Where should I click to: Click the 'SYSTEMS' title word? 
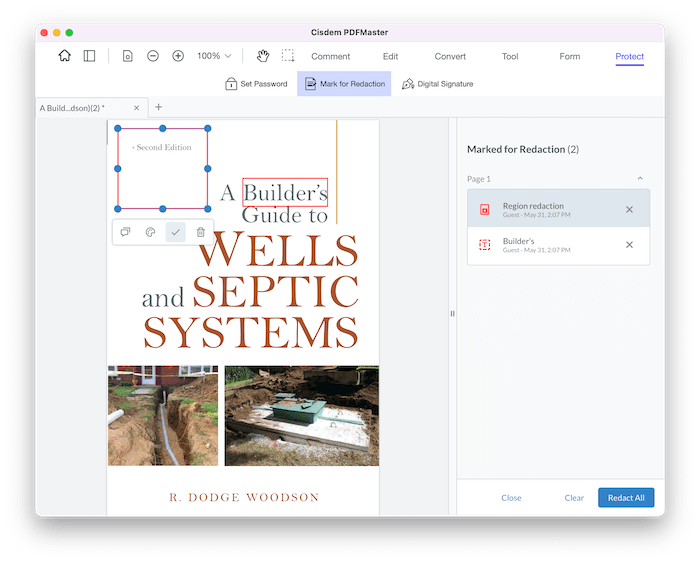coord(251,332)
